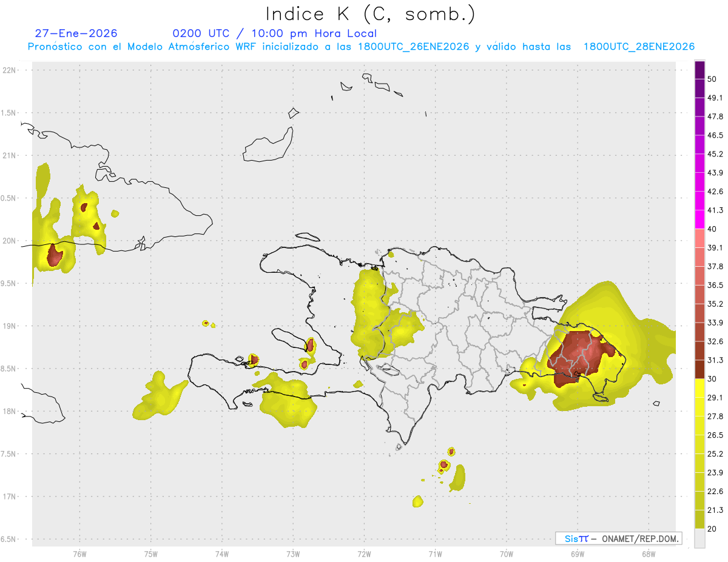Screen dimensions: 728x562
Task: Click the "18N" latitude label
Action: coord(10,411)
